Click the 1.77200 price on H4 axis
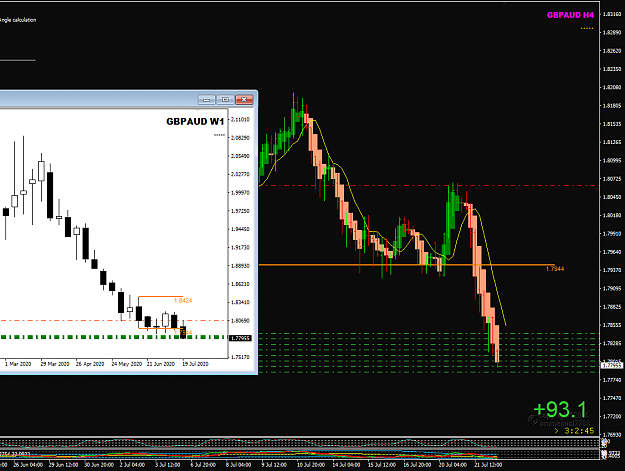Viewport: 625px width, 471px height. click(x=611, y=416)
